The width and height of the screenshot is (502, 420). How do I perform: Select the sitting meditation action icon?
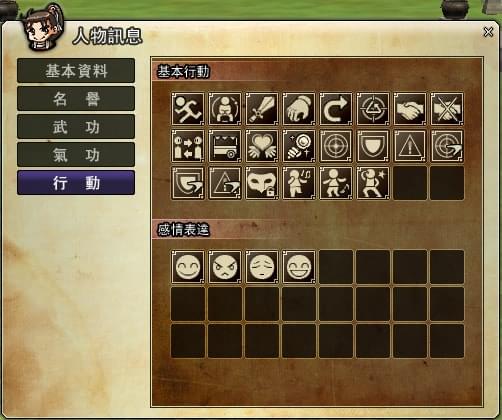click(x=225, y=109)
